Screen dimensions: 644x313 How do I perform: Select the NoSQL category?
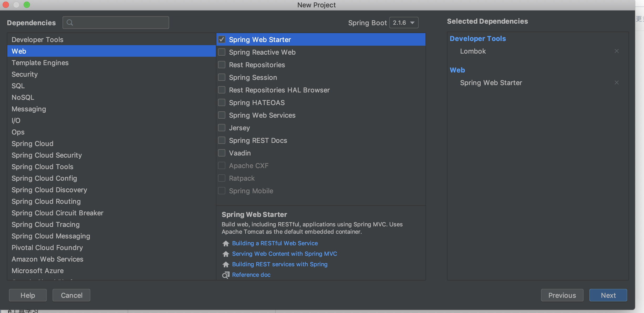tap(111, 97)
